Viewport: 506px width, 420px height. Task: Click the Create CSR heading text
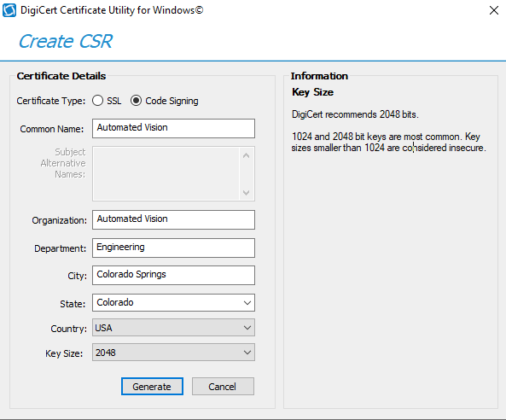pos(66,42)
